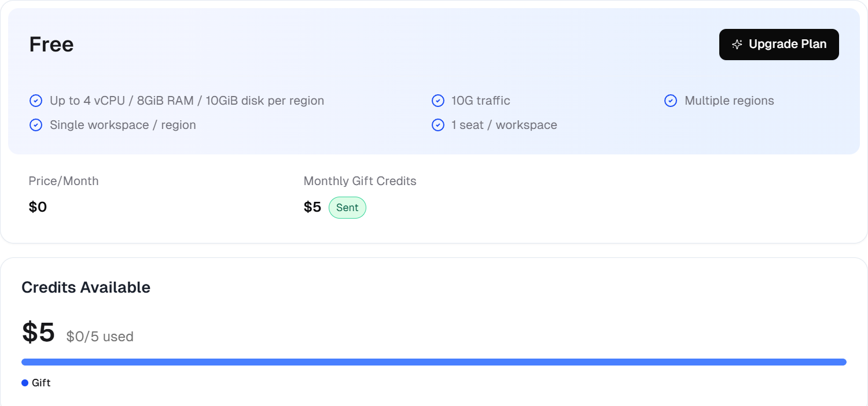
Task: Click the checkmark icon next to Single workspace
Action: pyautogui.click(x=36, y=125)
